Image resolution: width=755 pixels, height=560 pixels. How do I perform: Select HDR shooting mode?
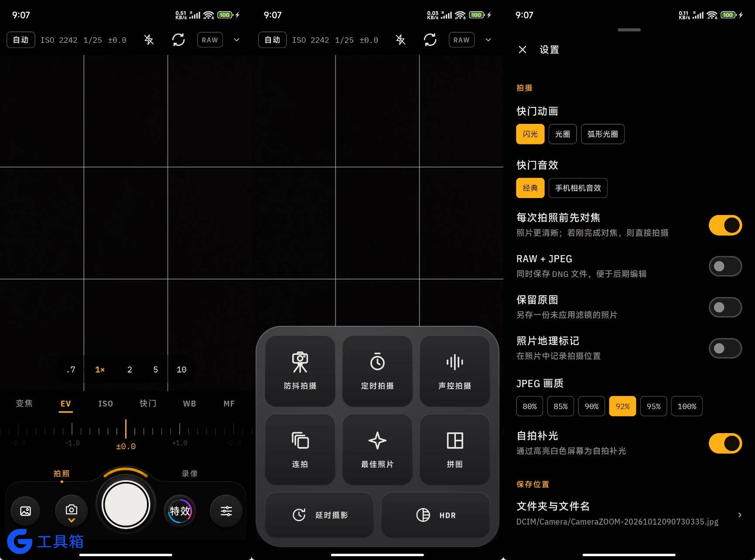[435, 515]
